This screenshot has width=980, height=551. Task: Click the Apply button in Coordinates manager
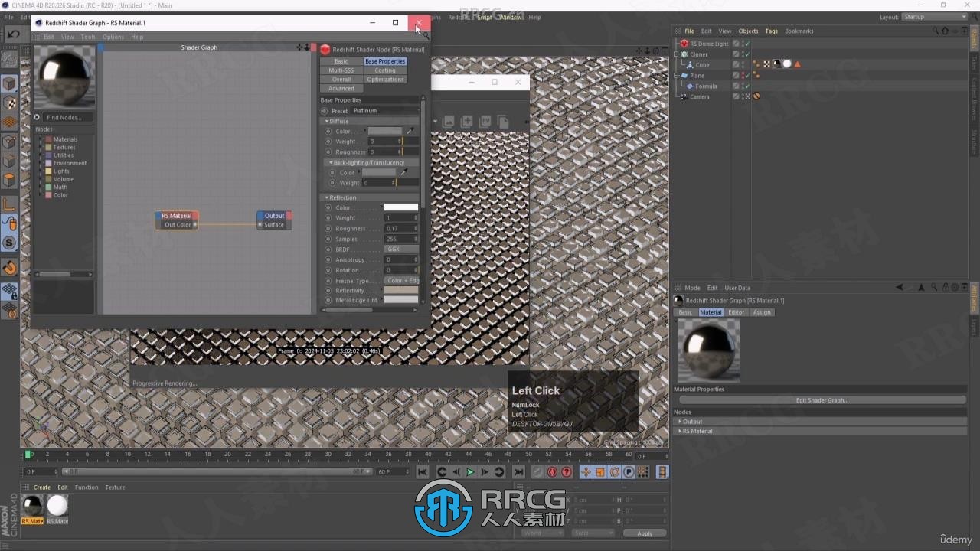[x=645, y=533]
